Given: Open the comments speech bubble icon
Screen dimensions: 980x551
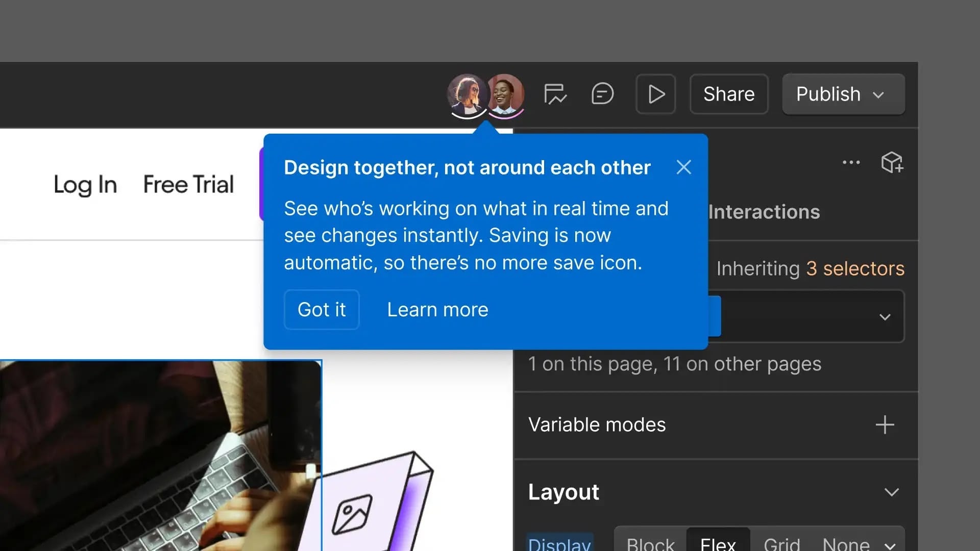Looking at the screenshot, I should point(602,94).
